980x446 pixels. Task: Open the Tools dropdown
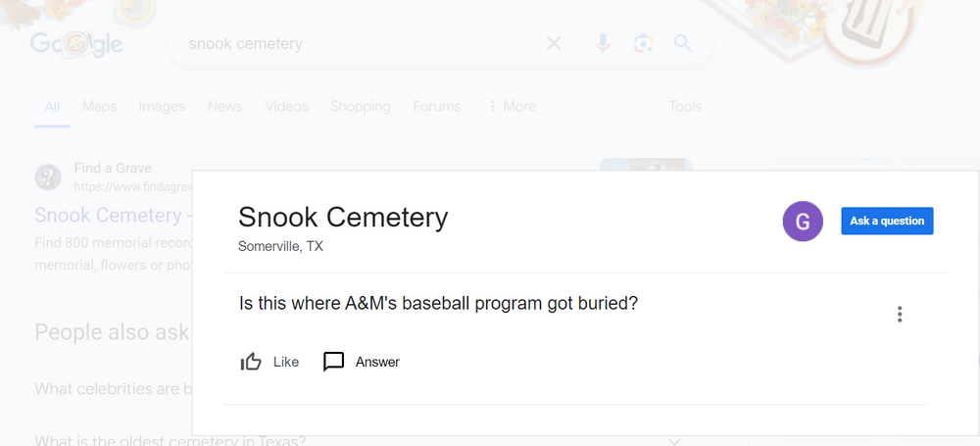(x=685, y=106)
